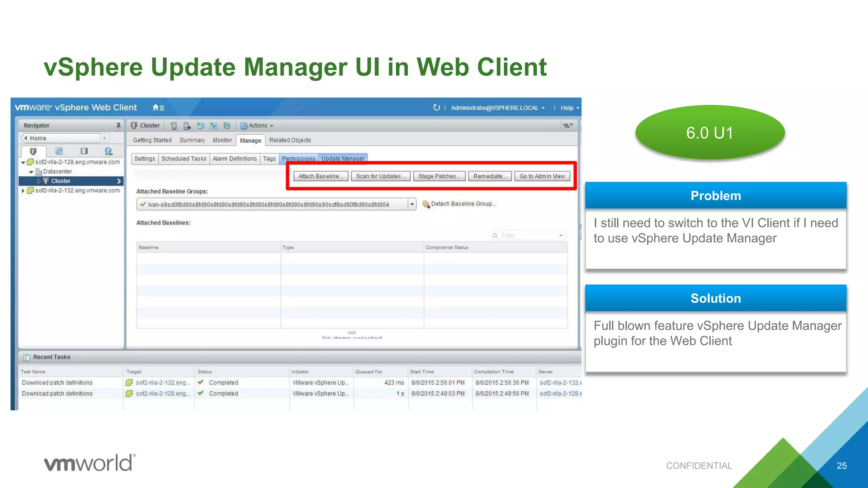Click the search icon in Filter box
868x488 pixels.
click(495, 236)
